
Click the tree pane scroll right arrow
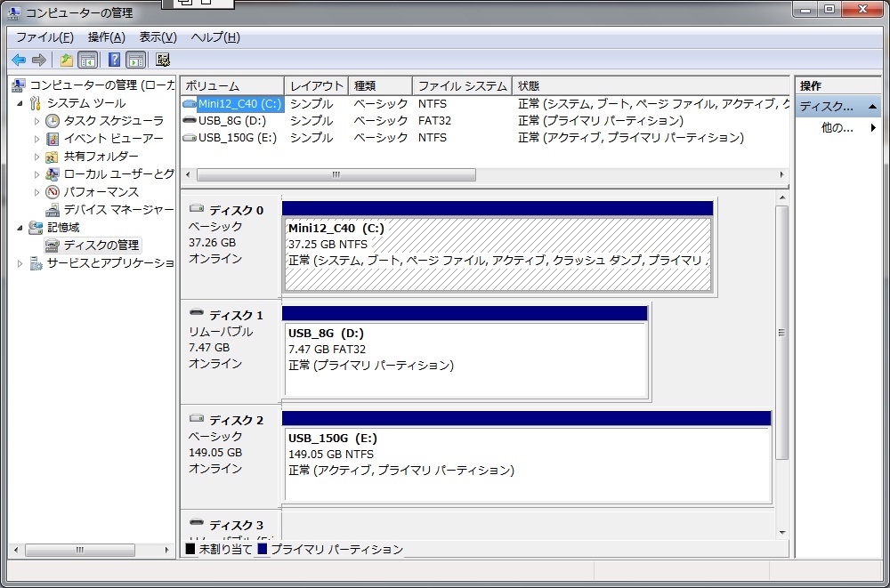coord(167,550)
